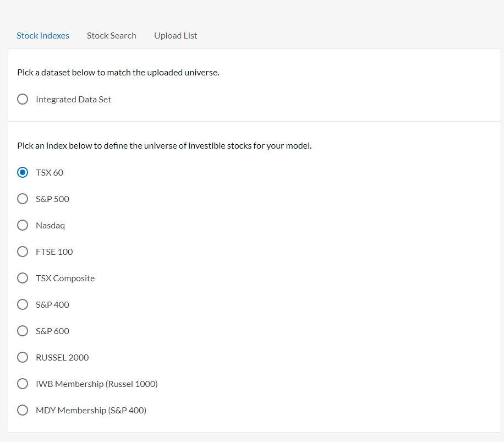The height and width of the screenshot is (442, 504).
Task: Click the Nasdaq label text
Action: click(x=51, y=226)
